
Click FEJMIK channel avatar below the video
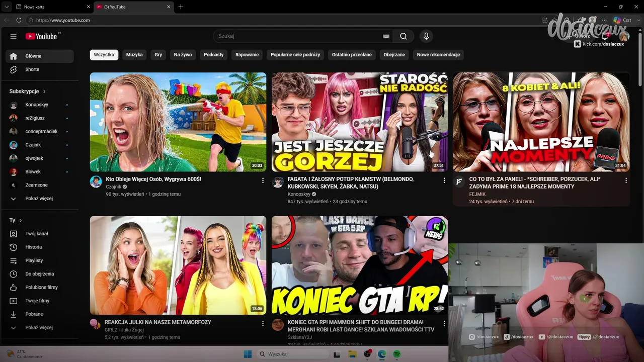[x=459, y=182]
